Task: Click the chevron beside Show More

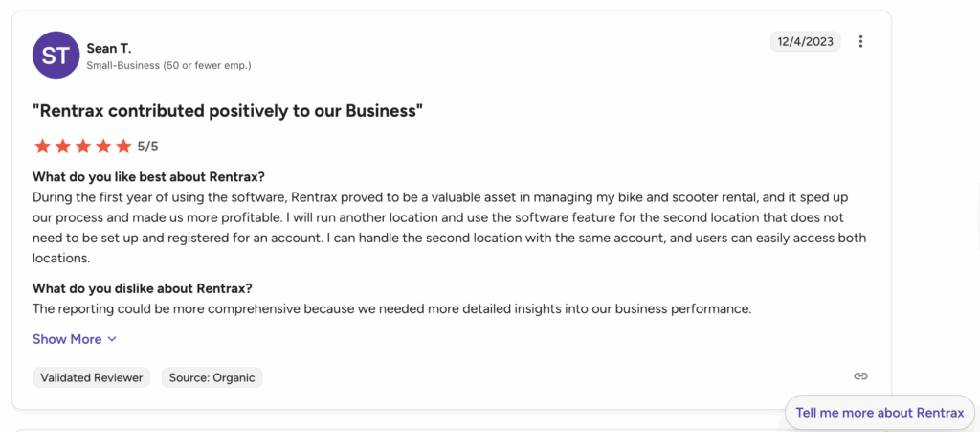Action: pyautogui.click(x=112, y=339)
